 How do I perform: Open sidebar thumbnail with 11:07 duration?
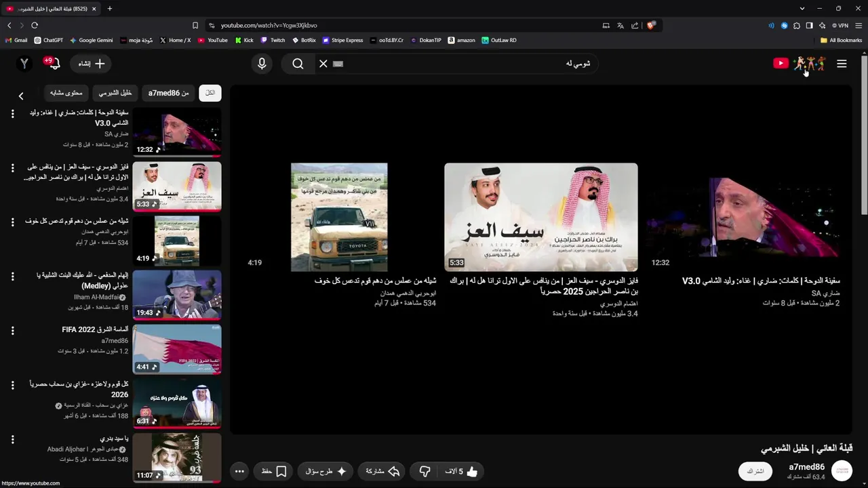coord(177,457)
